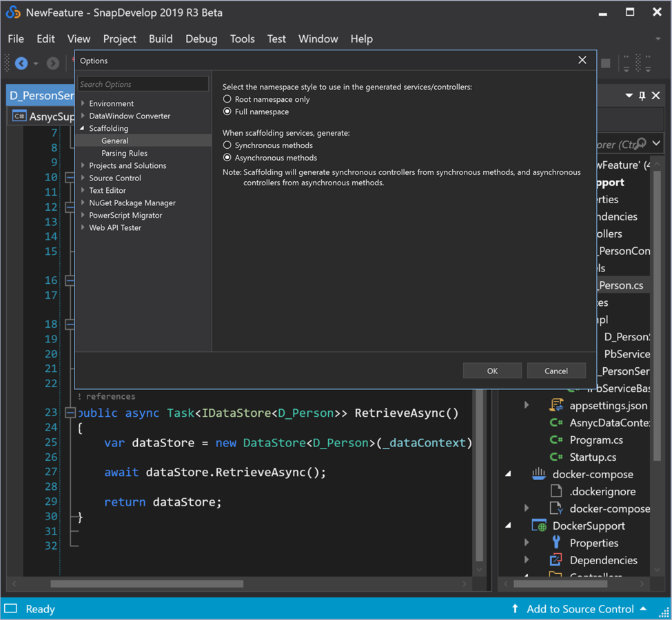Click the C# icon next to Program.cs

pyautogui.click(x=556, y=440)
